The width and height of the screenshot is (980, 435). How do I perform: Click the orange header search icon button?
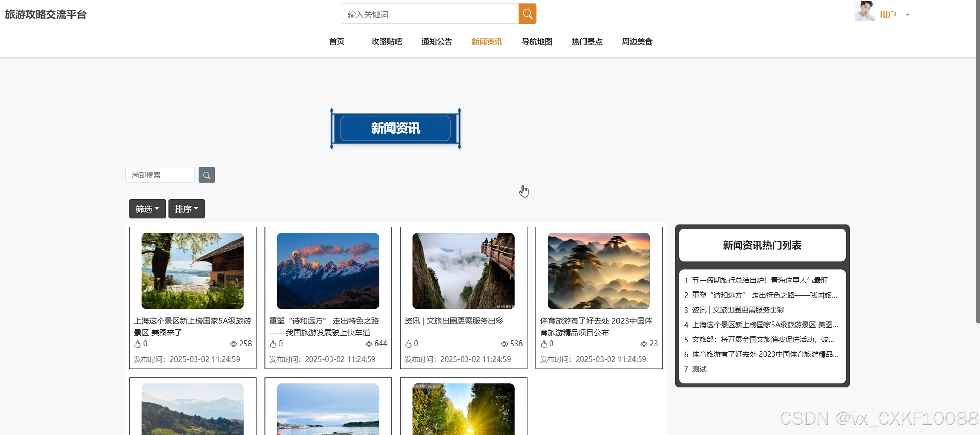tap(527, 14)
